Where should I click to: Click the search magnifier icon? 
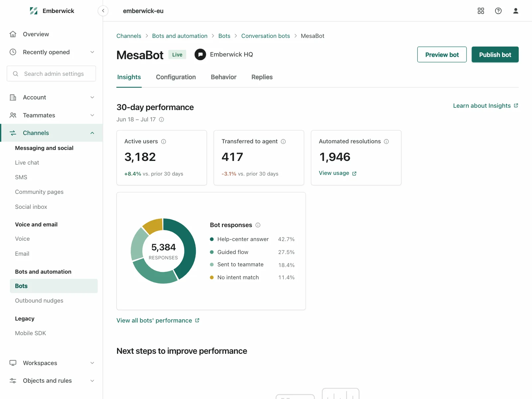16,74
